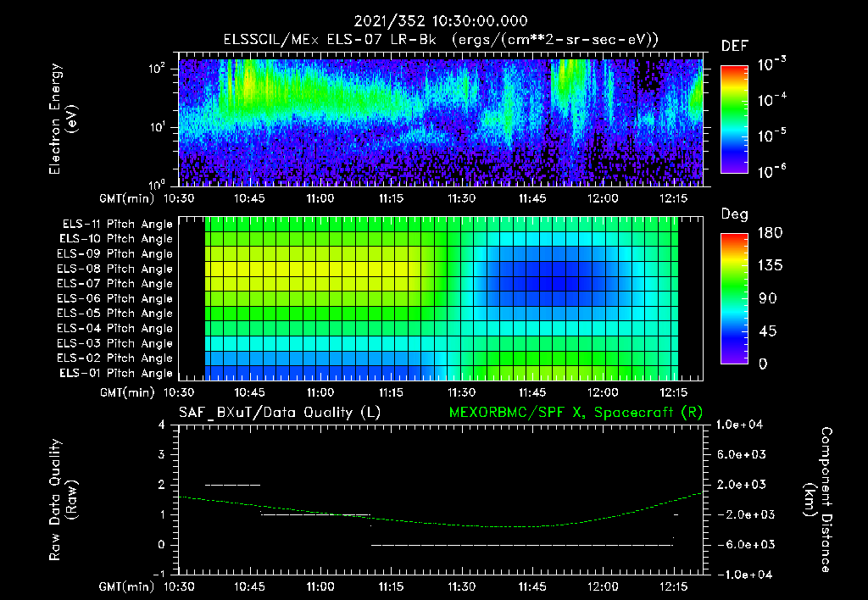Image resolution: width=868 pixels, height=600 pixels.
Task: Click the ELS-08 Pitch Angle row label
Action: 115,269
